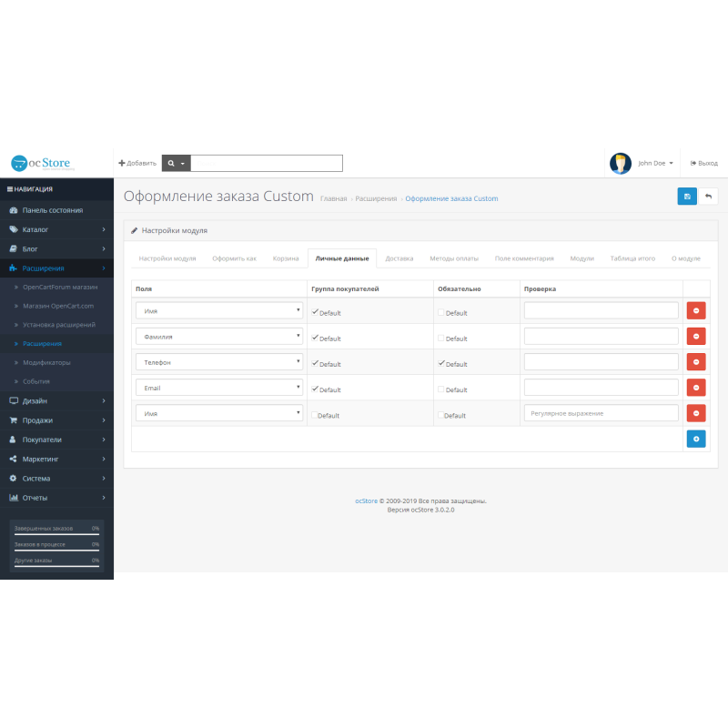Screen dimensions: 728x728
Task: Uncheck Default customer group for Фамилия
Action: click(315, 338)
